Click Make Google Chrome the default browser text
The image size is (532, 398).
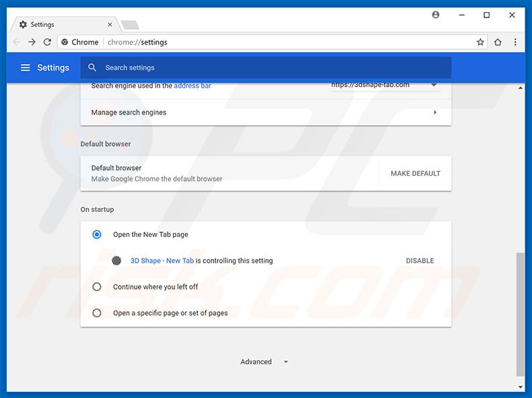[157, 179]
